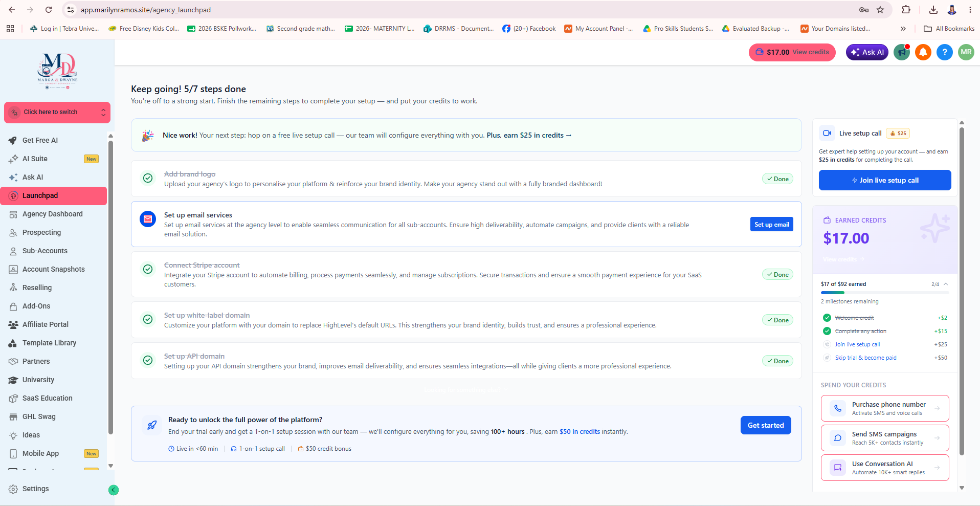Open the MR profile avatar
The height and width of the screenshot is (506, 980).
pos(966,52)
